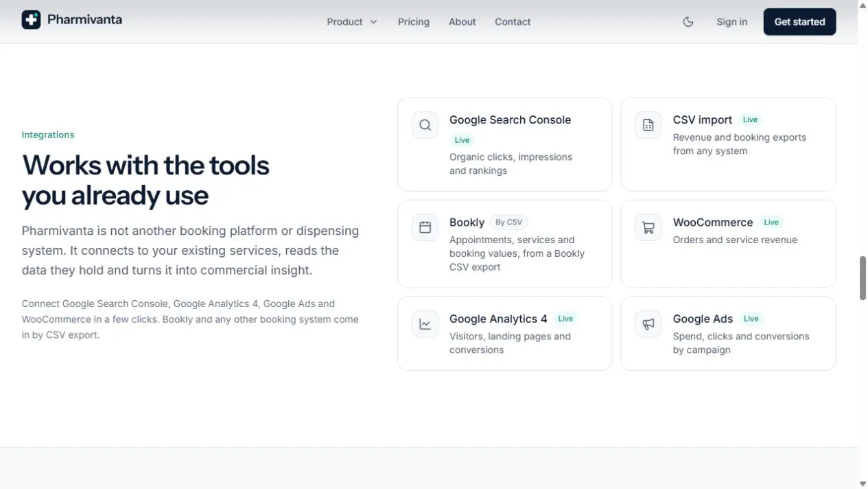Viewport: 868px width, 489px height.
Task: Click the scrollbar up arrow
Action: [863, 5]
